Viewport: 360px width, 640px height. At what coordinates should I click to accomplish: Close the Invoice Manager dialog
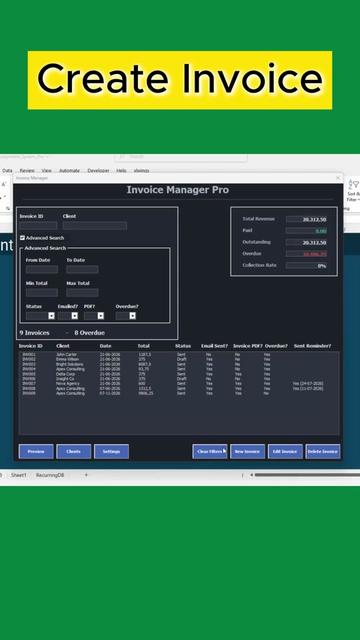(338, 178)
